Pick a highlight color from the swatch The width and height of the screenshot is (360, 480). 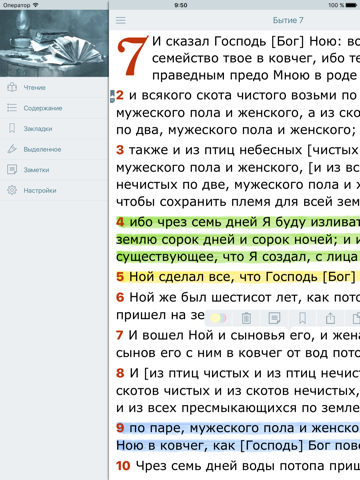click(218, 318)
